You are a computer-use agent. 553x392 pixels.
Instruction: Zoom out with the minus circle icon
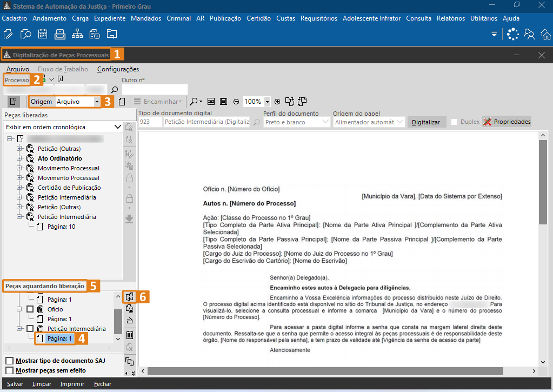(x=236, y=102)
